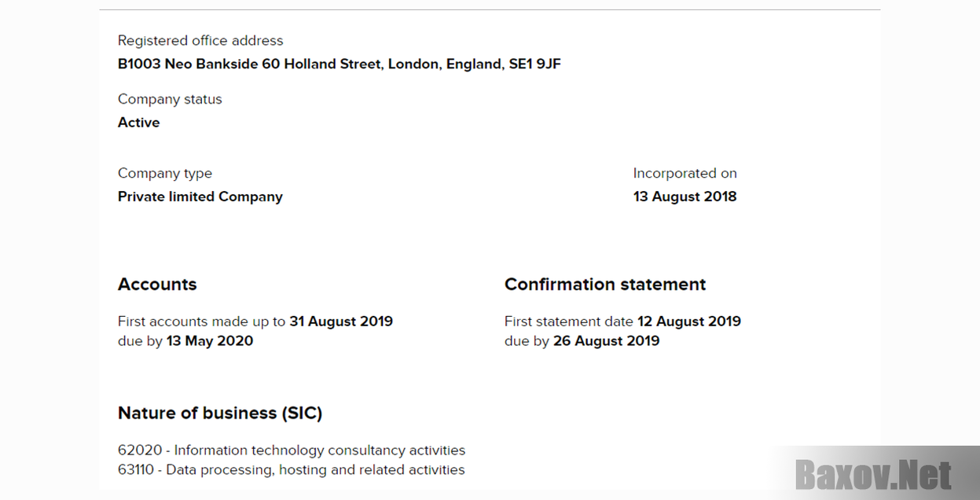
Task: Click the Company type label
Action: pyautogui.click(x=165, y=174)
